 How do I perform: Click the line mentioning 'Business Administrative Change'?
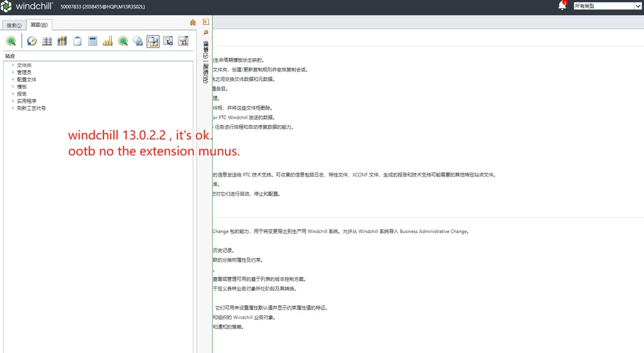pyautogui.click(x=341, y=232)
